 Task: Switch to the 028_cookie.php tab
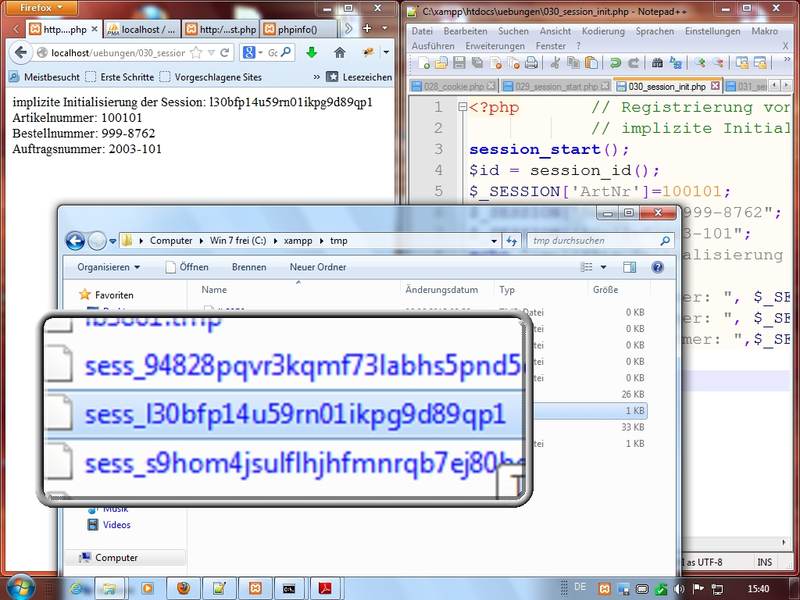coord(453,86)
